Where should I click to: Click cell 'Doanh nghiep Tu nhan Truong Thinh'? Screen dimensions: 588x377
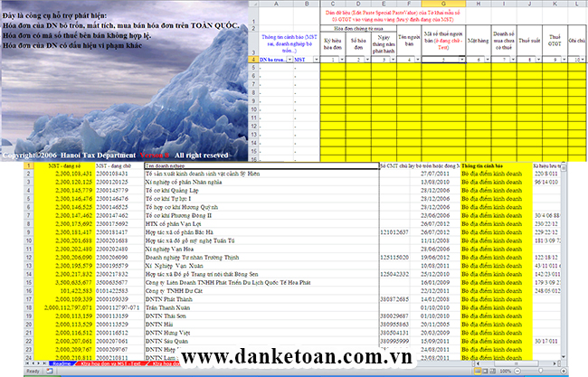click(261, 258)
